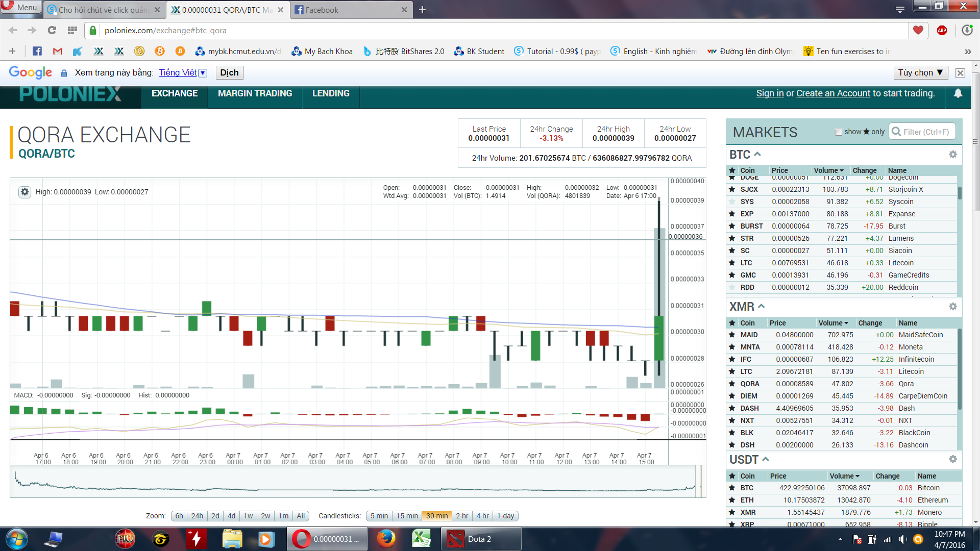Toggle the star for SYS coin
This screenshot has height=551, width=980.
tap(732, 202)
